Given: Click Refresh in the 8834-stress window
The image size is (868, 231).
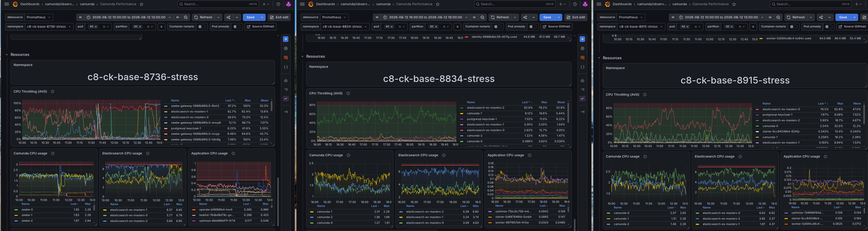Looking at the screenshot, I should (x=500, y=17).
